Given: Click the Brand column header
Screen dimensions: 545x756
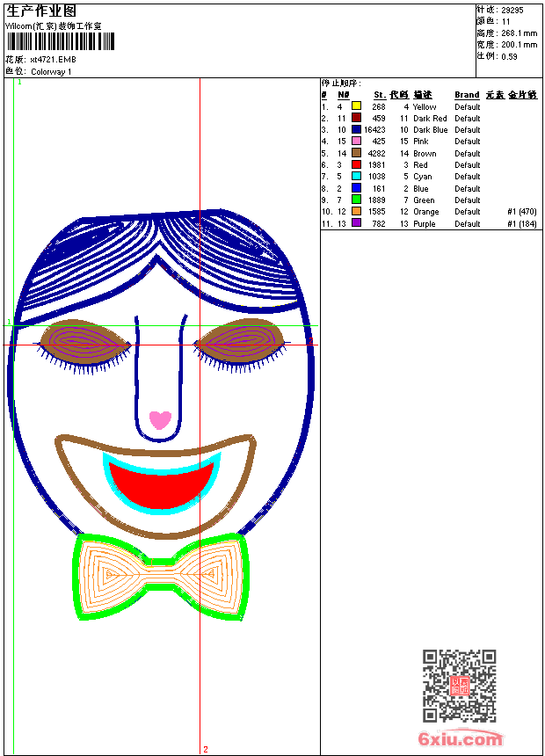Looking at the screenshot, I should tap(467, 95).
